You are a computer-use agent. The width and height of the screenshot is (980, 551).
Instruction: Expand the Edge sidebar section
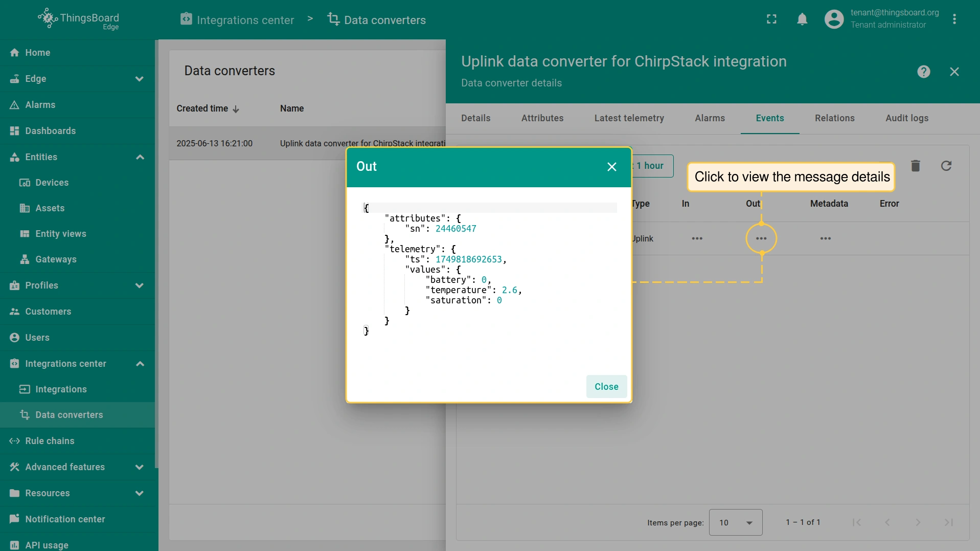139,79
